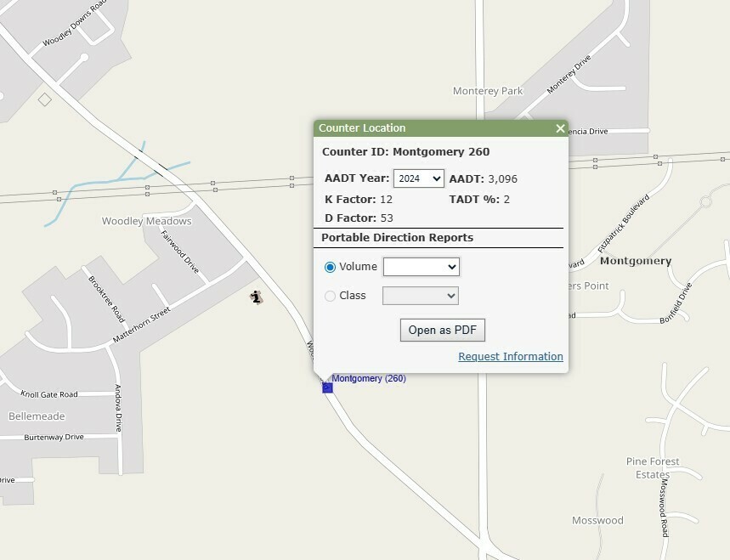Click the Mosswood map label
This screenshot has height=560, width=730.
(597, 520)
